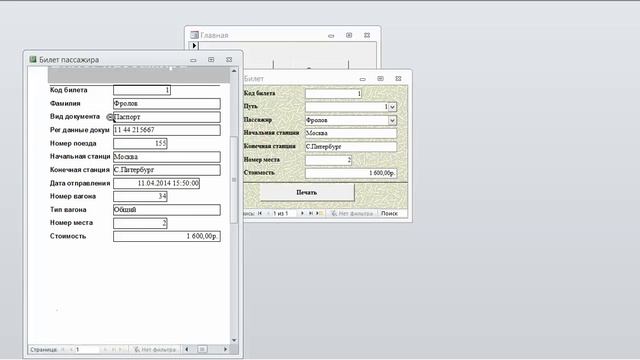Click the report horizontal scrollbar right arrow
The height and width of the screenshot is (360, 640).
pos(225,349)
